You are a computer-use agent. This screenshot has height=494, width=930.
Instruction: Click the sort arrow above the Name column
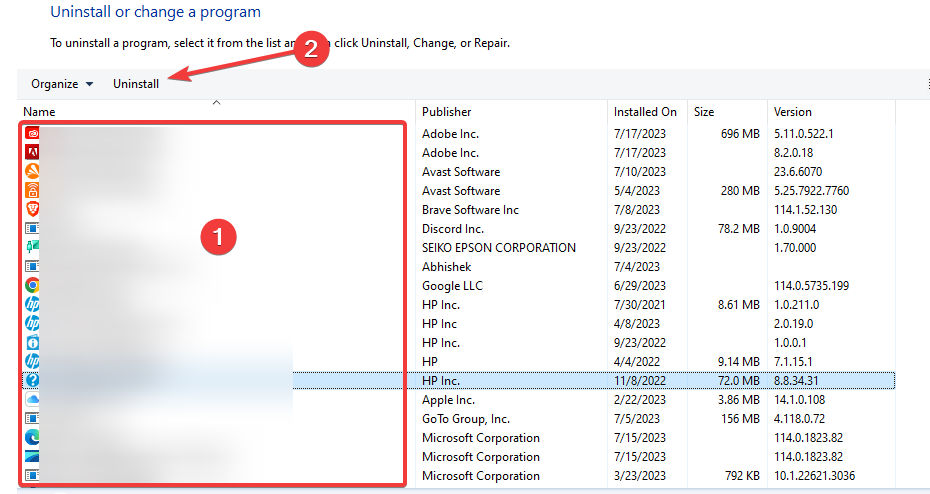(216, 103)
